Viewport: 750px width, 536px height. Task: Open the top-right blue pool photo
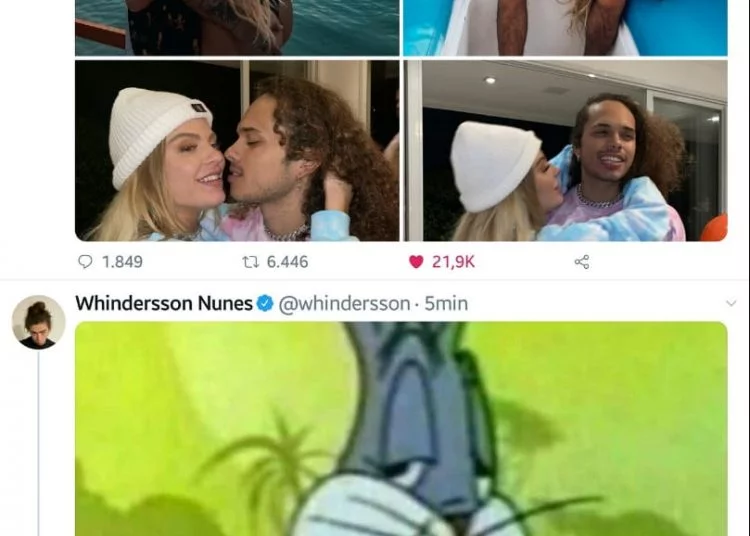[x=566, y=28]
